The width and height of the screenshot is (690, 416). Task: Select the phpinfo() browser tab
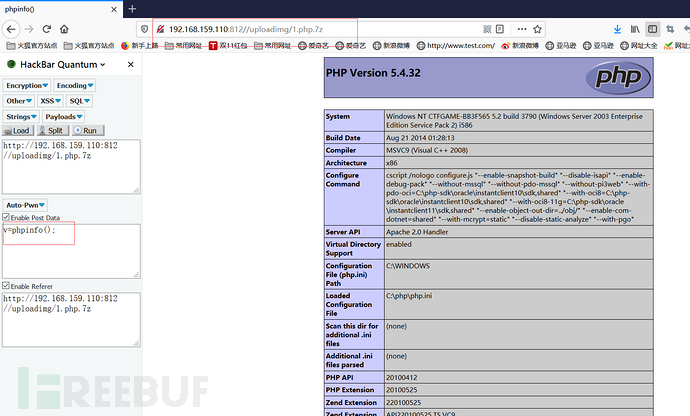pos(61,9)
